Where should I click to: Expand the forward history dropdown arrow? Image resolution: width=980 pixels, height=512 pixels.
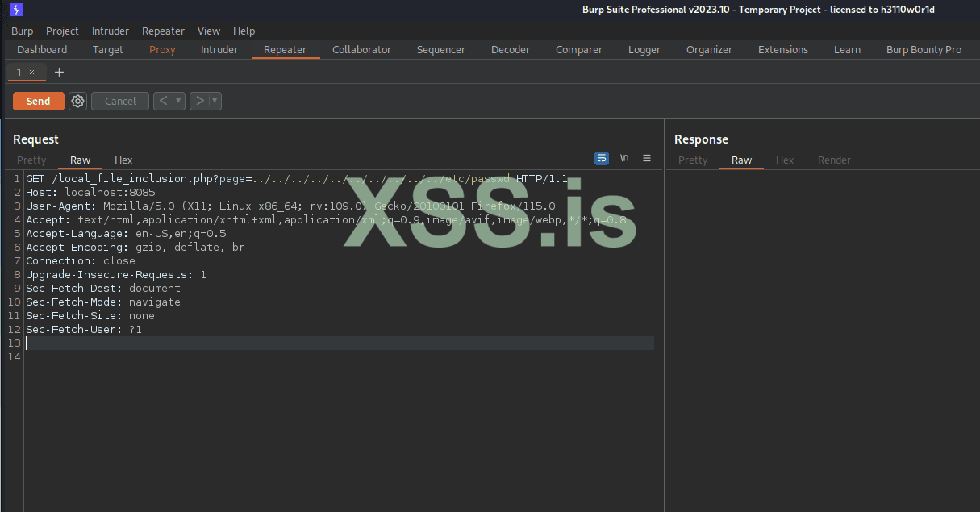point(215,101)
